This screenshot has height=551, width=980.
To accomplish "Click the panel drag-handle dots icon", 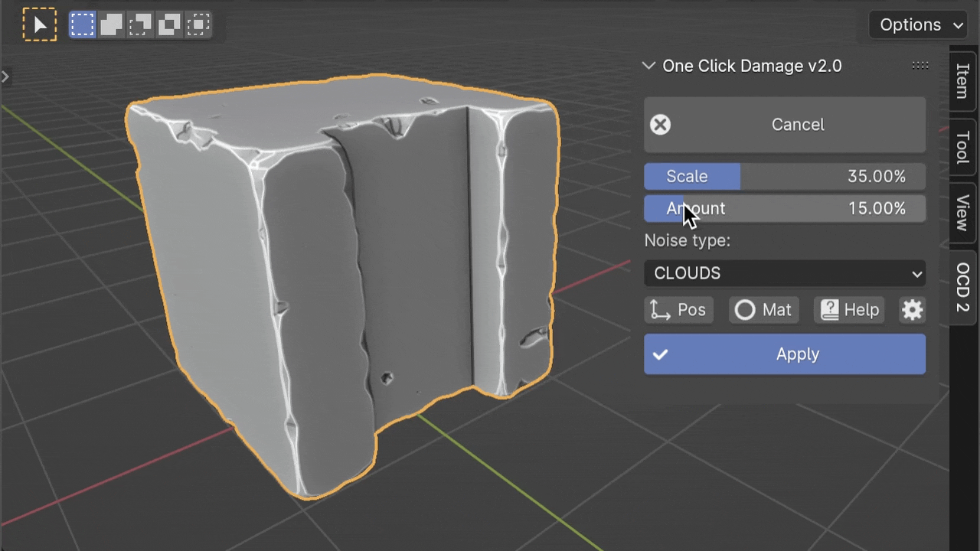I will 920,66.
